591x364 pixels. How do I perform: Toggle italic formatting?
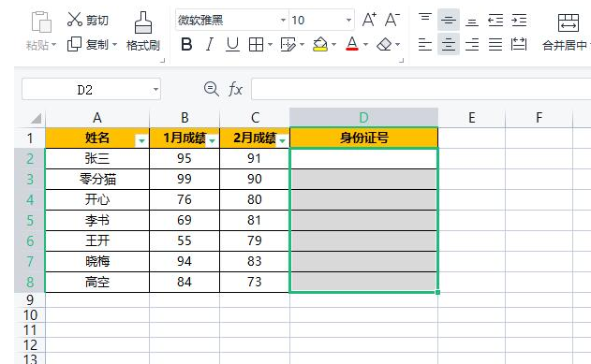(210, 44)
